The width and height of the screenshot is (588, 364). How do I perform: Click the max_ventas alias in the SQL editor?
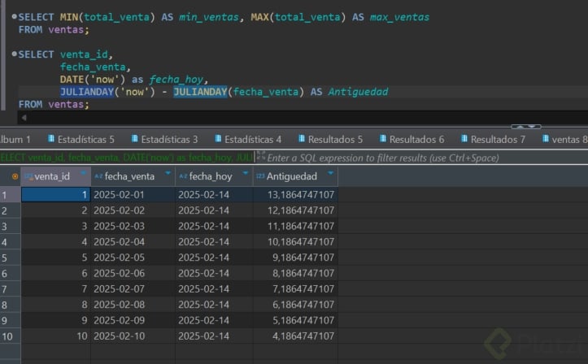click(400, 17)
